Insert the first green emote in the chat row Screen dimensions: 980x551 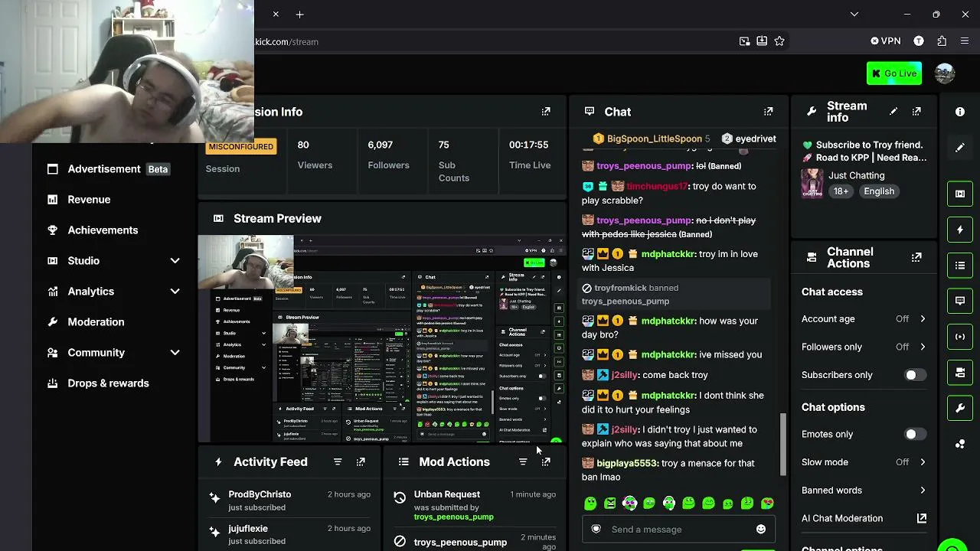(590, 504)
